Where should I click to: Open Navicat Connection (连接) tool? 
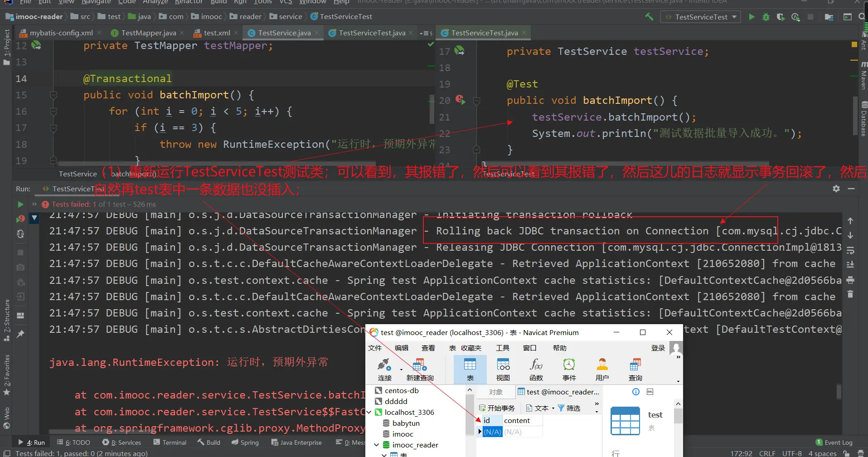click(x=384, y=369)
